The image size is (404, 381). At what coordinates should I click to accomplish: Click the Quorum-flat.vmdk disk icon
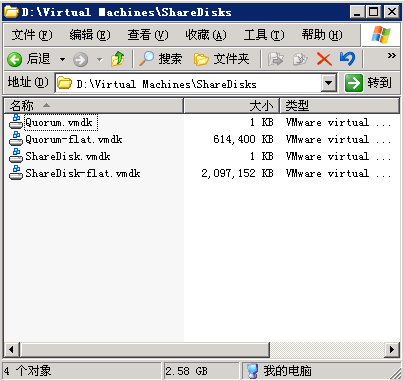pyautogui.click(x=16, y=138)
